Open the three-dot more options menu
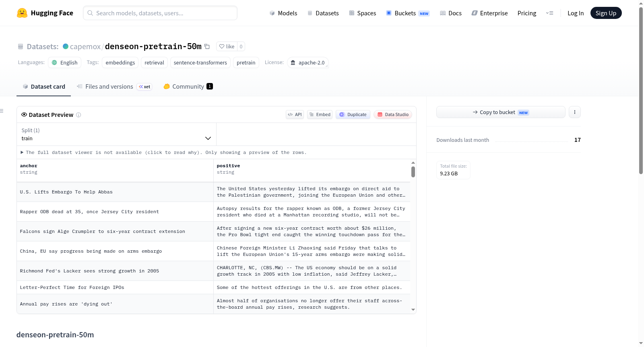This screenshot has width=644, height=347. (575, 112)
